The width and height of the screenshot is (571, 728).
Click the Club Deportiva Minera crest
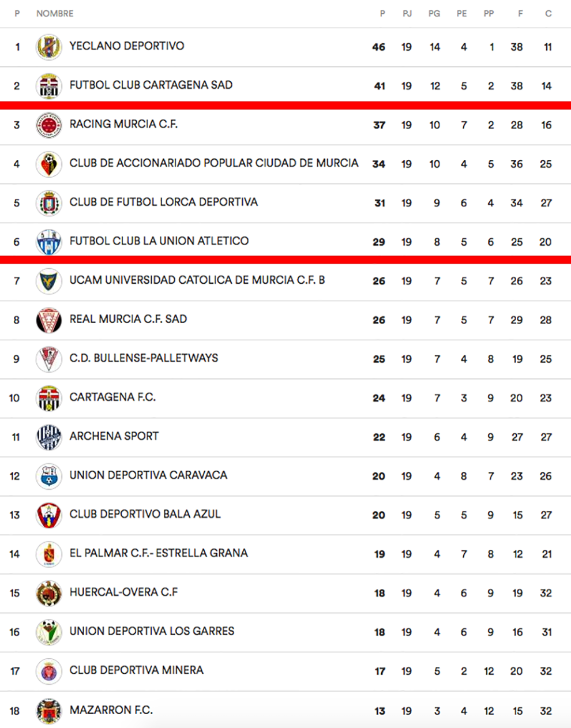point(49,671)
